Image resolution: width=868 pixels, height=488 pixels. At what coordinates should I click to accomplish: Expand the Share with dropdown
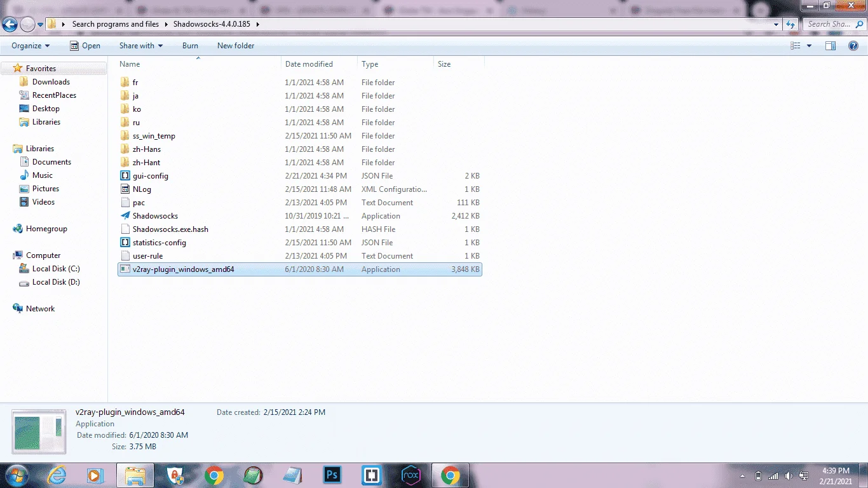141,46
